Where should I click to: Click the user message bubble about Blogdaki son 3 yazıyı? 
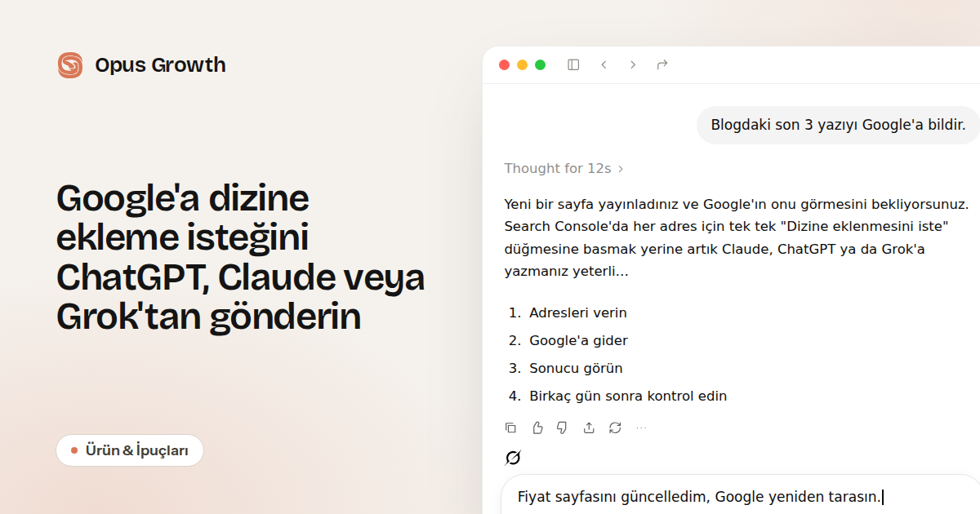click(x=838, y=125)
